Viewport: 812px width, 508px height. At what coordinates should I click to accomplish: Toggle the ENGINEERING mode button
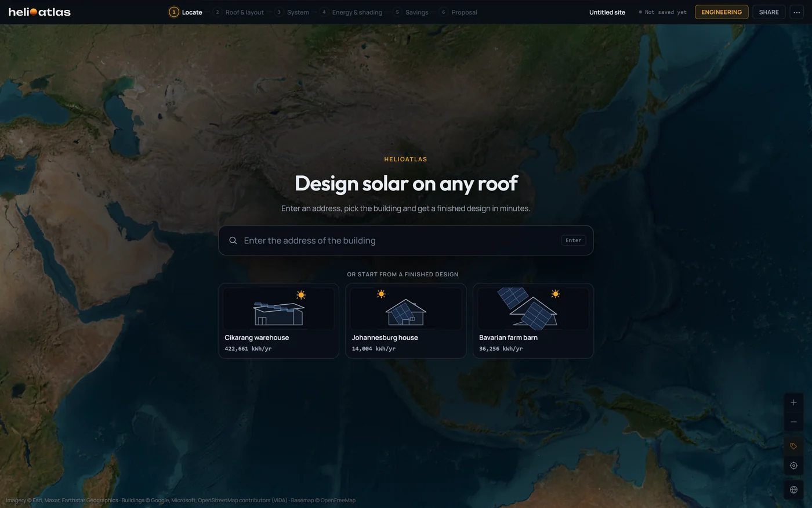coord(722,12)
